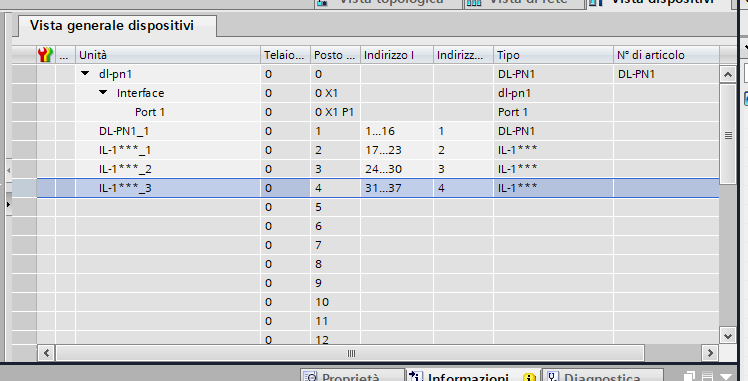Open the Informazioni tab
The width and height of the screenshot is (748, 381).
(472, 375)
